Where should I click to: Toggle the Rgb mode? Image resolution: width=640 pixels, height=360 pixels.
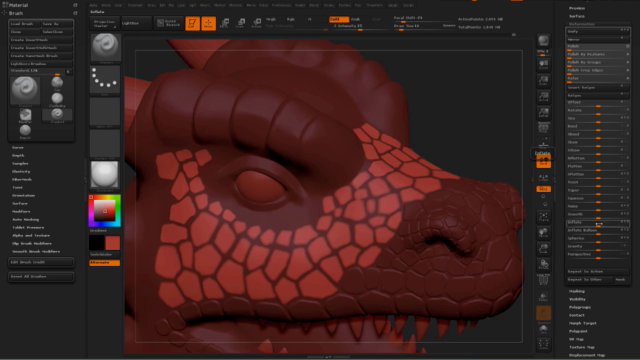(291, 19)
